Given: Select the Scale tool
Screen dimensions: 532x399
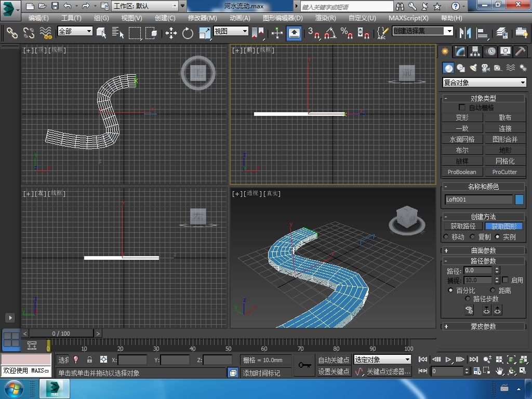Looking at the screenshot, I should [x=205, y=33].
